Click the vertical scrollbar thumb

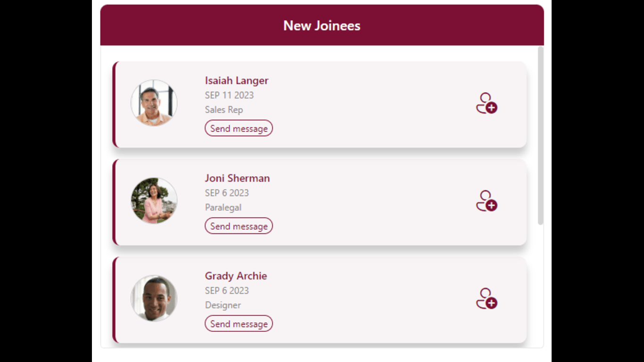pos(541,135)
